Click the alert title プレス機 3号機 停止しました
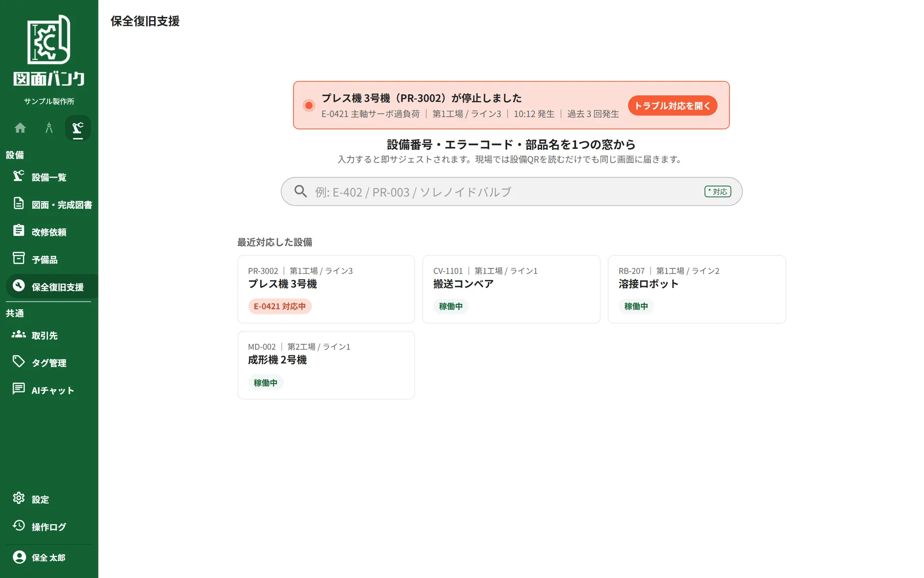The image size is (924, 578). (x=422, y=98)
